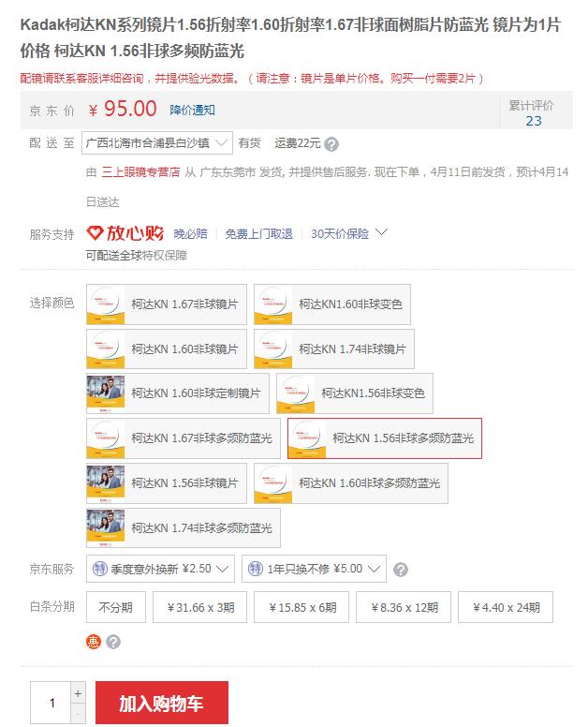Image resolution: width=588 pixels, height=727 pixels.
Task: Click the 晚必赔 service link
Action: pos(190,234)
